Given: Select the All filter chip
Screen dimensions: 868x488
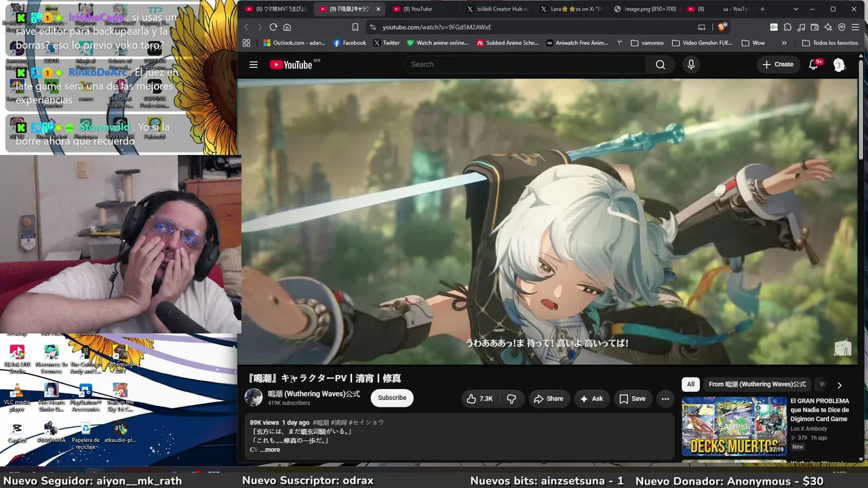Looking at the screenshot, I should point(690,384).
